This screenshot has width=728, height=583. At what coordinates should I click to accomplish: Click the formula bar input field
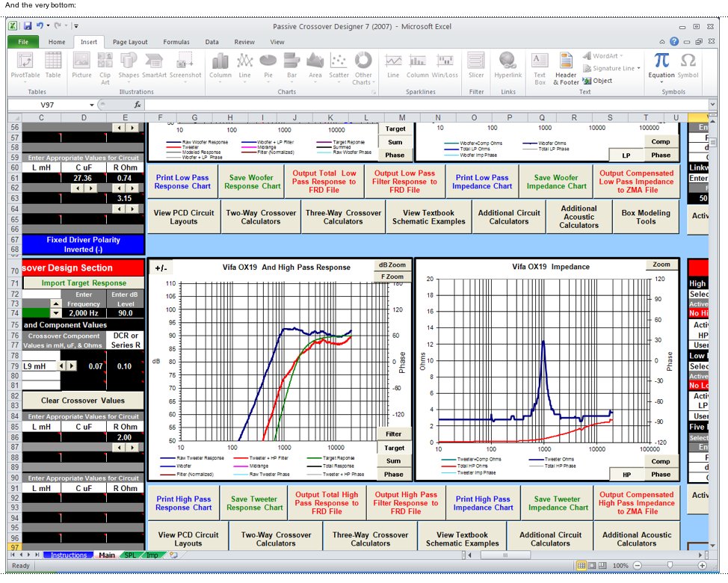point(425,105)
